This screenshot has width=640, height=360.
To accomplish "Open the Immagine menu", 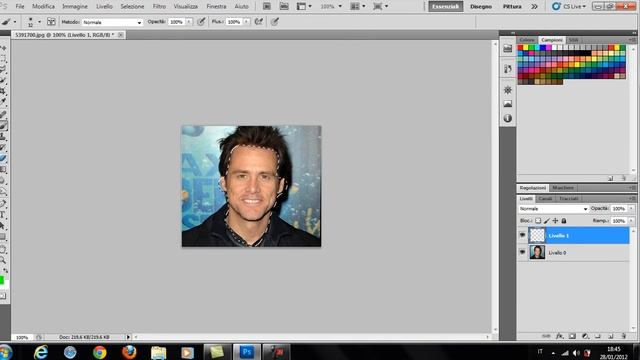I will click(75, 7).
